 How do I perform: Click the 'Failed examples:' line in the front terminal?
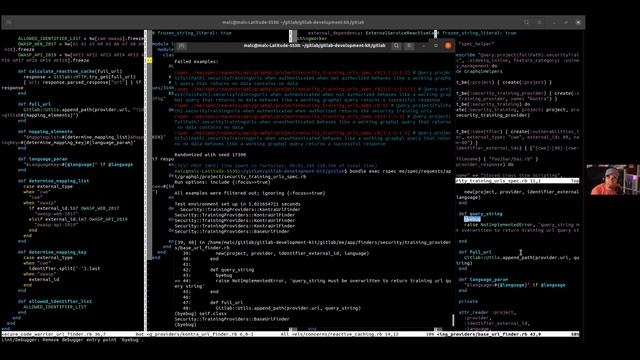point(196,62)
